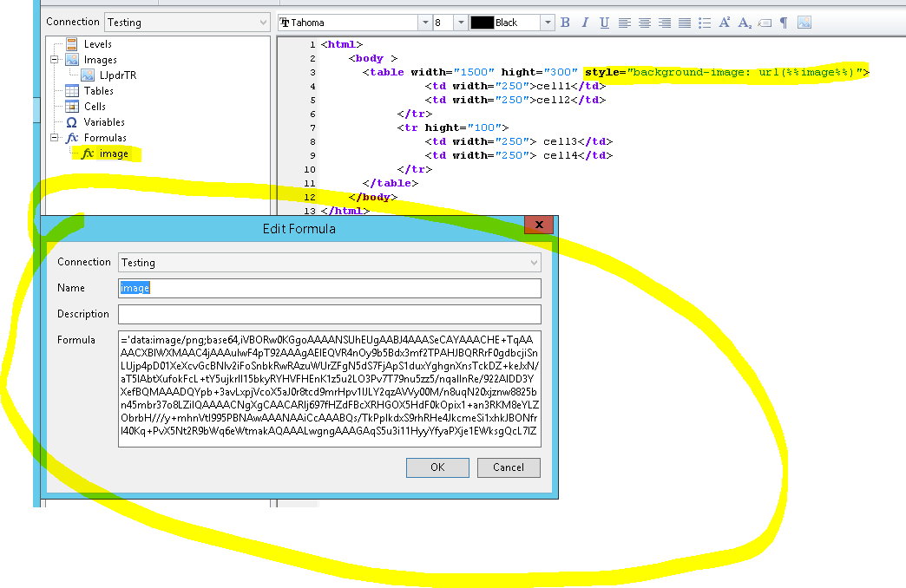Click the black color swatch

click(x=482, y=23)
